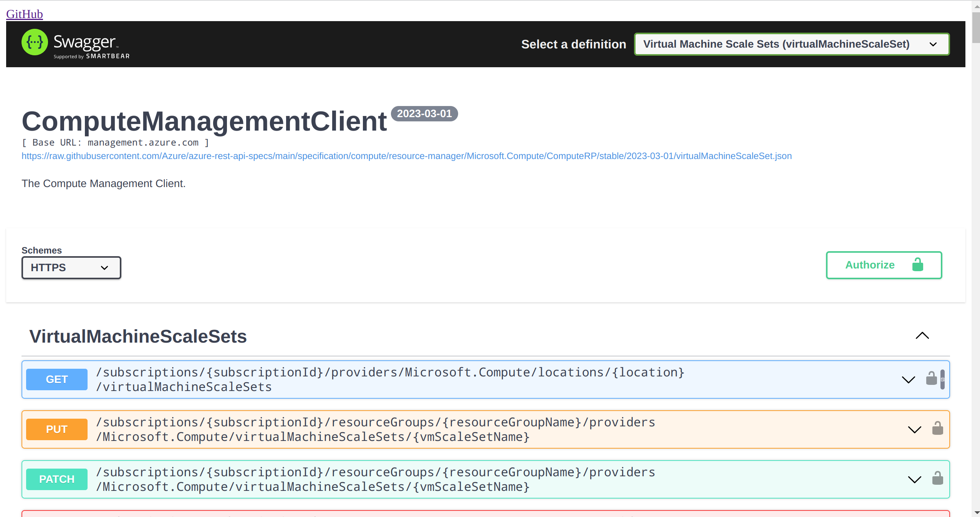Open the virtualMachineScaleSet.json raw URL link

point(406,156)
